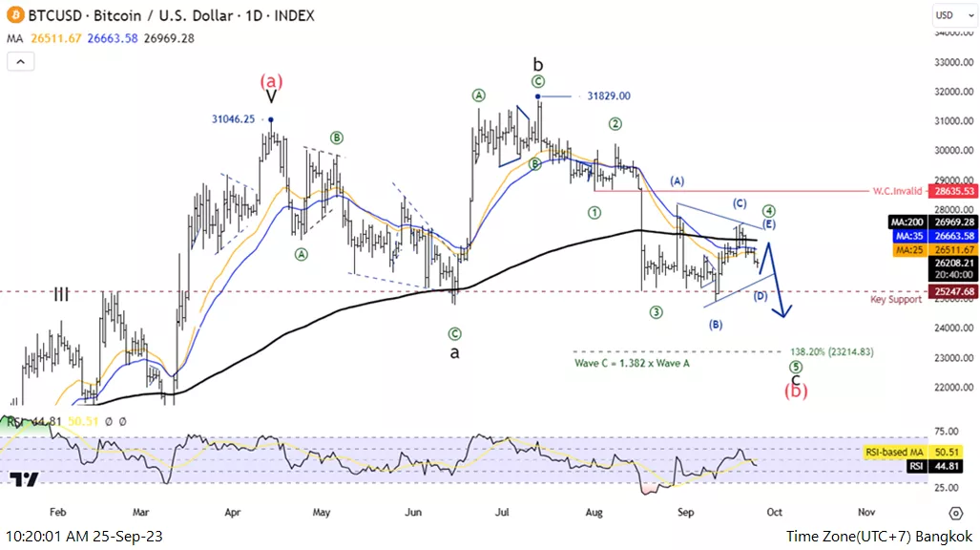Viewport: 980px width, 550px height.
Task: Collapse the legend with the chevron button
Action: tap(21, 61)
